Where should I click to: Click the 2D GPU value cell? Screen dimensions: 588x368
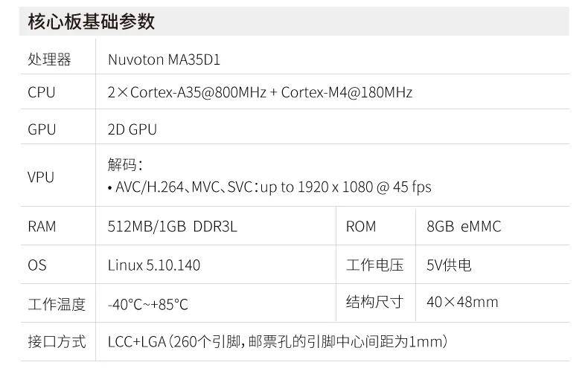pyautogui.click(x=132, y=129)
